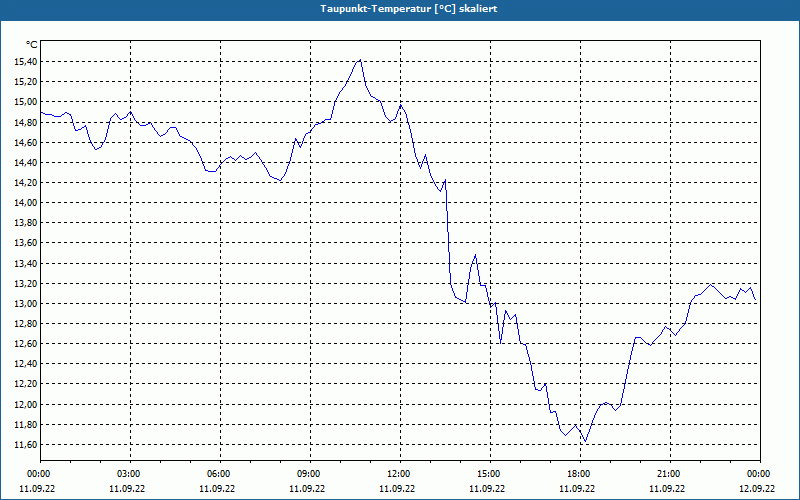Click the 13,00 y-axis value
The width and height of the screenshot is (800, 500).
point(26,304)
